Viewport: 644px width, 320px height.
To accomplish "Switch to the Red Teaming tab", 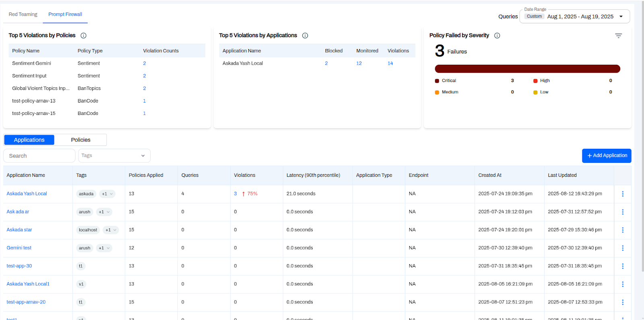I will pyautogui.click(x=23, y=14).
